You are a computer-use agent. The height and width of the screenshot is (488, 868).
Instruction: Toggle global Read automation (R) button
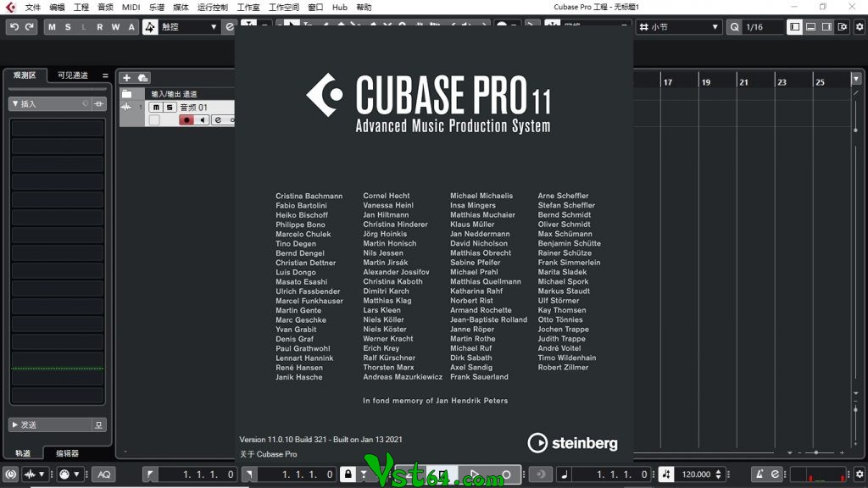[x=100, y=26]
